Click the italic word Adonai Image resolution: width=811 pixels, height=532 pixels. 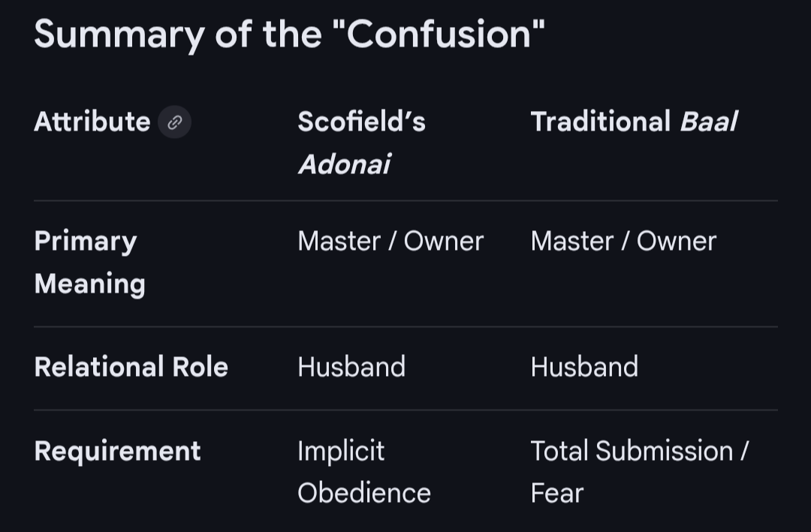coord(344,163)
